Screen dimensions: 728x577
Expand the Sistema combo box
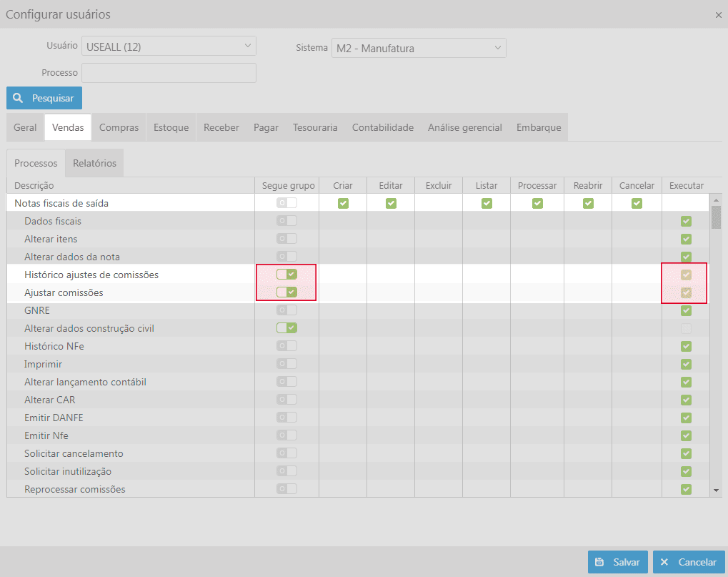pyautogui.click(x=419, y=49)
